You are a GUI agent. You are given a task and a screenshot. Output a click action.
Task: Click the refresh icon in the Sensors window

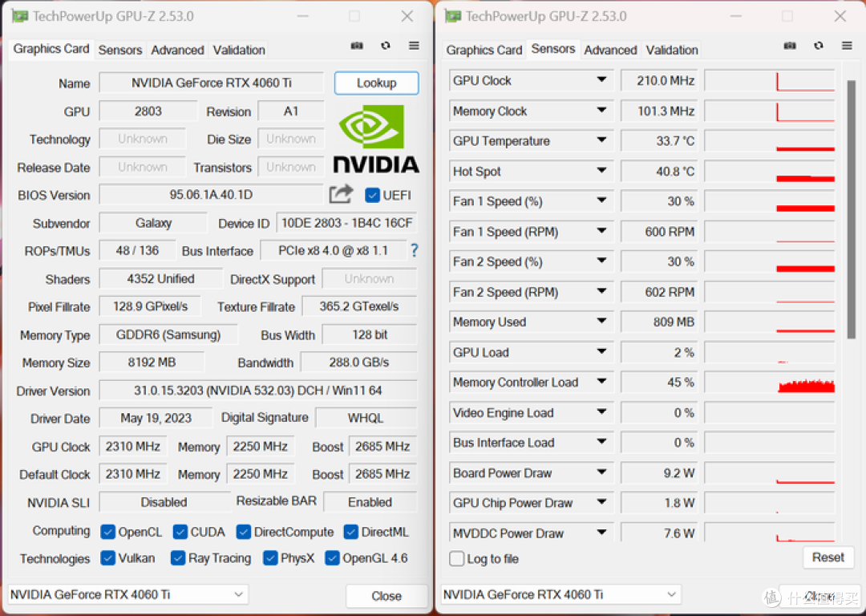tap(819, 46)
